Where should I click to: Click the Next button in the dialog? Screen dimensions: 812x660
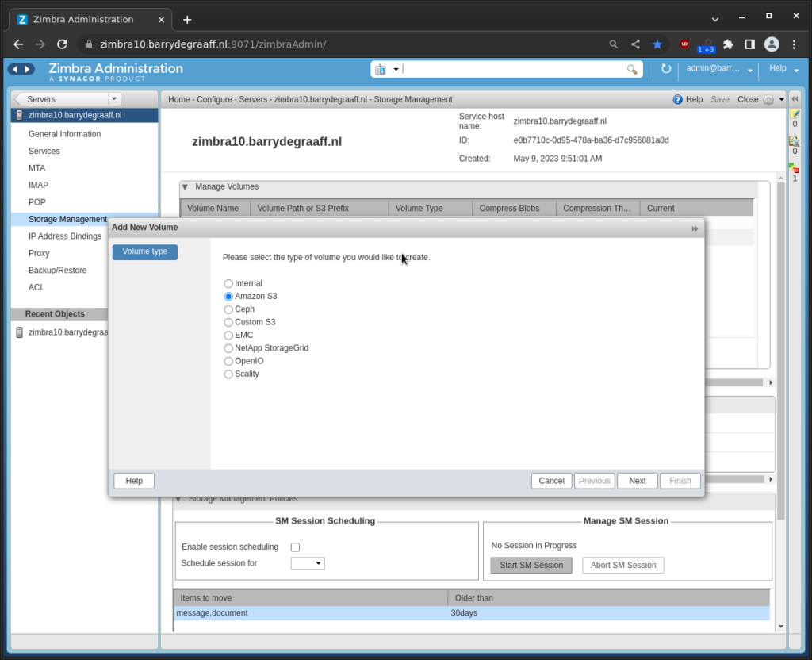(x=638, y=481)
